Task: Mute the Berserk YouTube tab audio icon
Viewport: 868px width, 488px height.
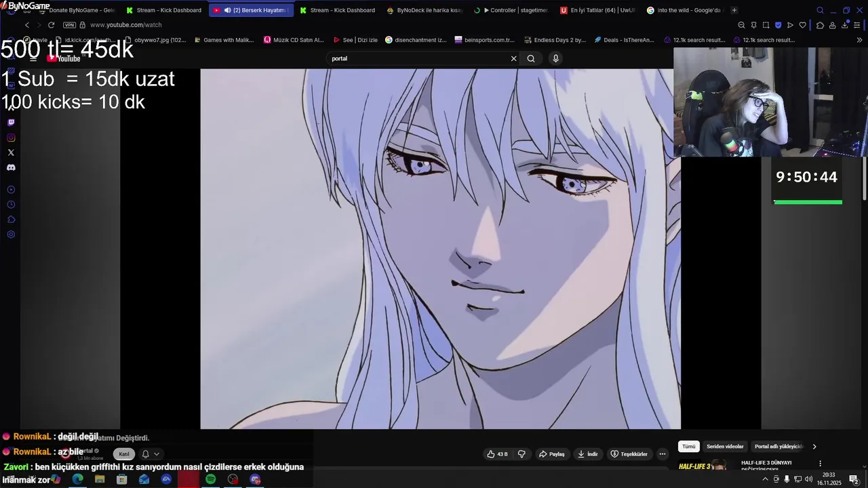Action: point(227,10)
